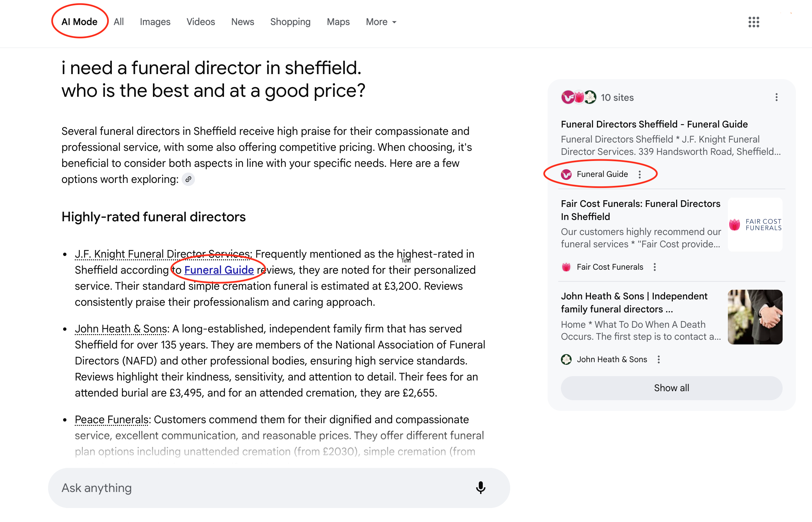Switch to the AI Mode tab
Viewport: 812px width, 522px height.
79,22
